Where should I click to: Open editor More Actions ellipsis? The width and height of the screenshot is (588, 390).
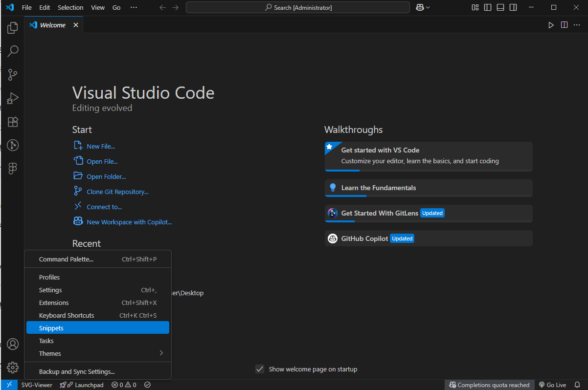coord(577,25)
